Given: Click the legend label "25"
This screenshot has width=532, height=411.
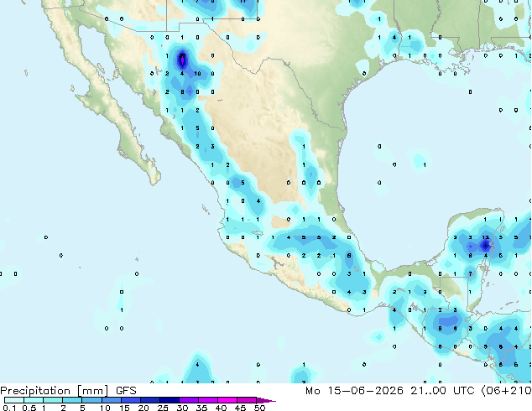Looking at the screenshot, I should (163, 408).
